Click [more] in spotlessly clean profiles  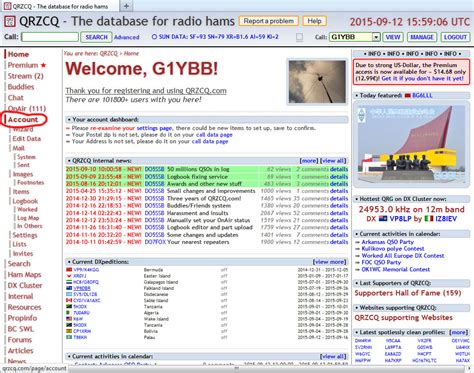[x=458, y=332]
